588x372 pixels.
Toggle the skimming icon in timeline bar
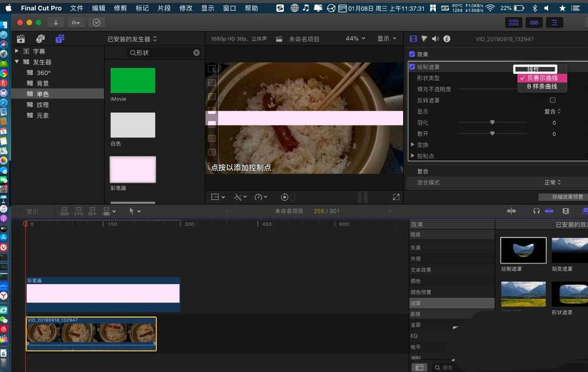tap(511, 211)
